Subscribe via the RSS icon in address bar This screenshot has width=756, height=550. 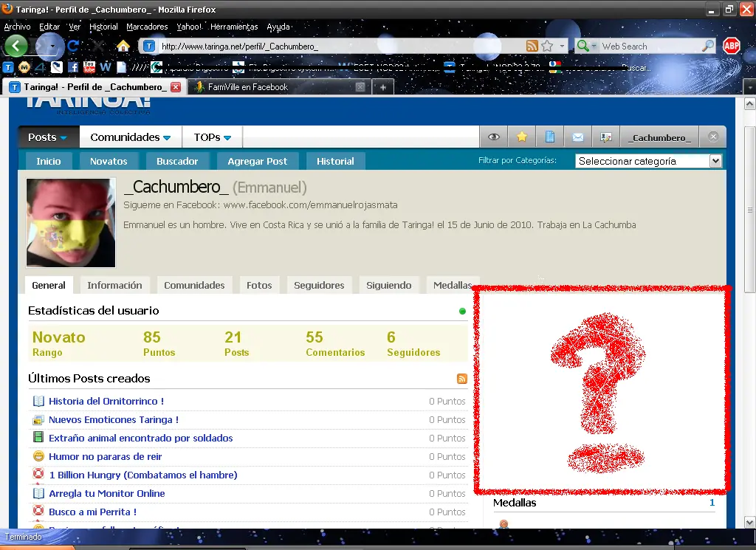click(x=532, y=47)
